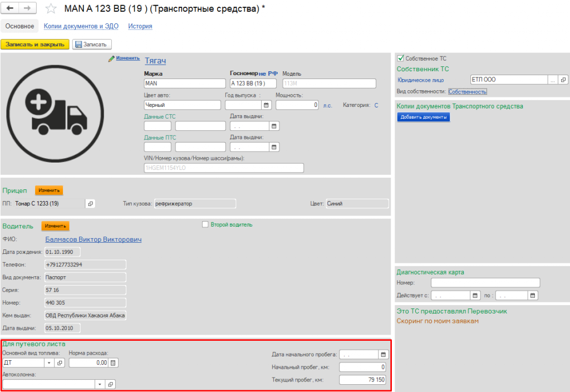Click the не РФ link near Госномер

[x=268, y=74]
